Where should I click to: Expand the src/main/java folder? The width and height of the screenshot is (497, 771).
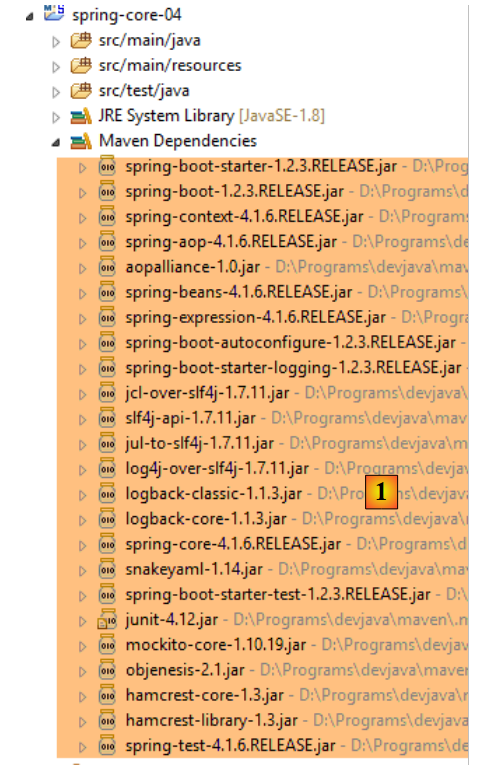(56, 42)
